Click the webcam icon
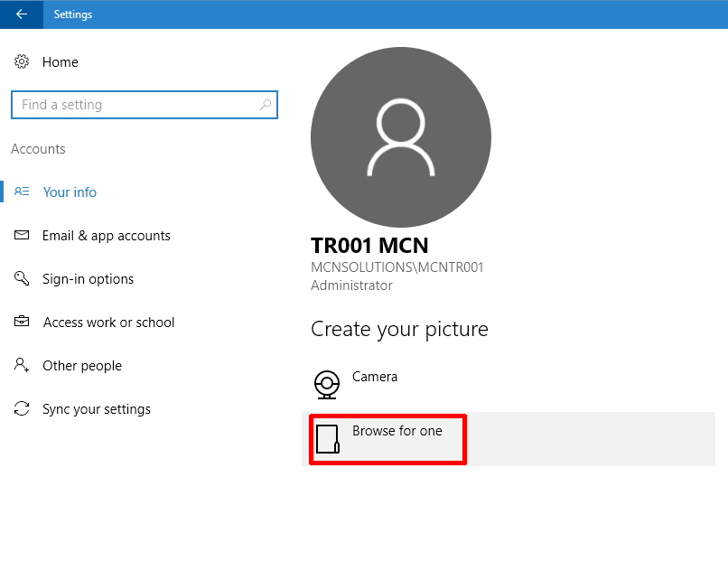This screenshot has height=580, width=728. pyautogui.click(x=327, y=385)
